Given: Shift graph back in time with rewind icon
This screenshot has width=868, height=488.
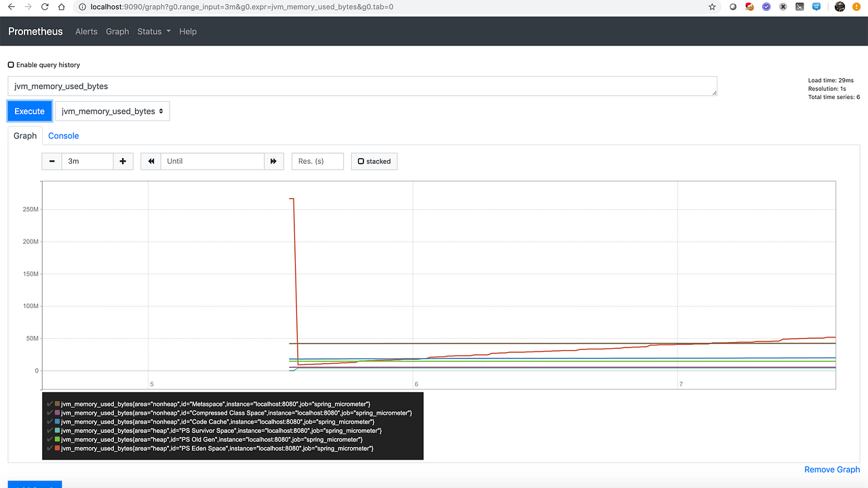Looking at the screenshot, I should [x=150, y=161].
